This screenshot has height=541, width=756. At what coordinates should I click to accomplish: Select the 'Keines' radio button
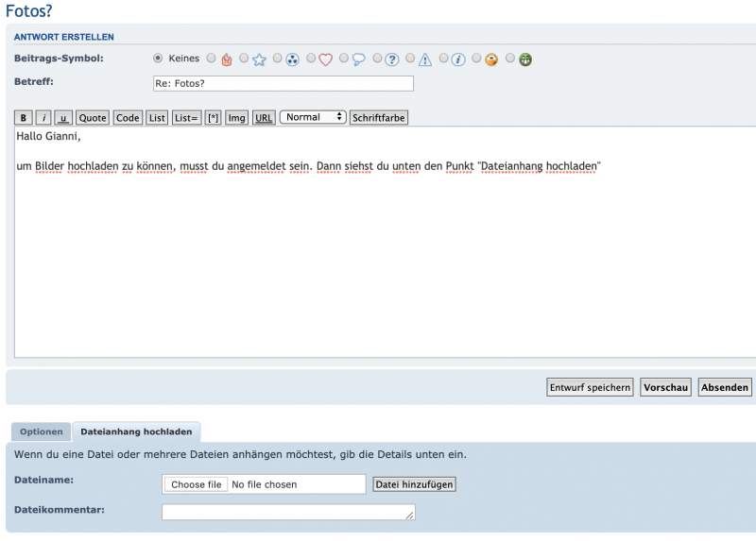(158, 59)
